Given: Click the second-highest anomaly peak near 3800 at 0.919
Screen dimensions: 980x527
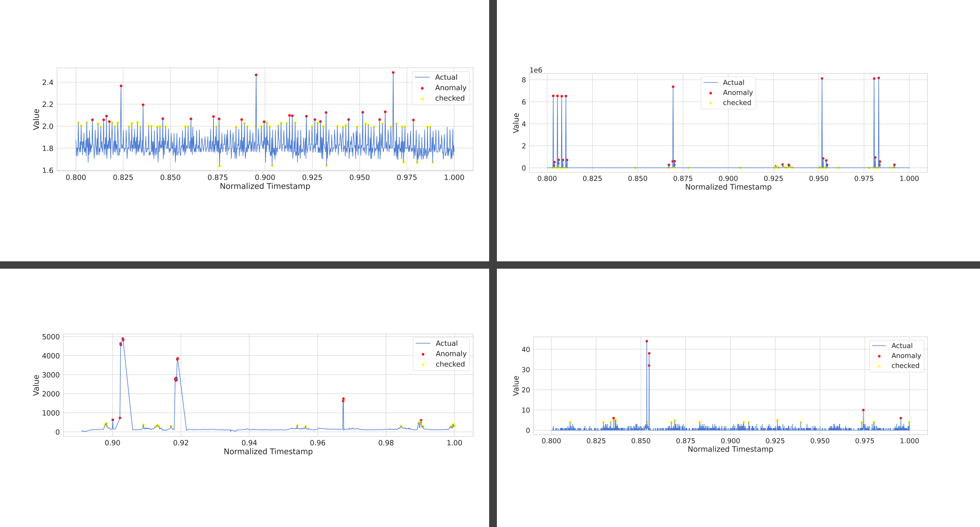Looking at the screenshot, I should (x=178, y=359).
